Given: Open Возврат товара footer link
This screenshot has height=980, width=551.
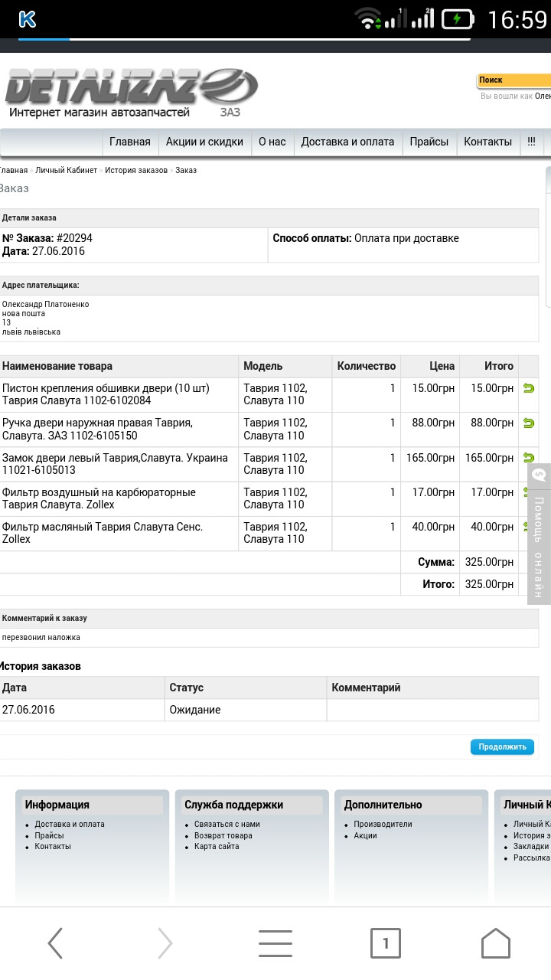Looking at the screenshot, I should tap(223, 835).
